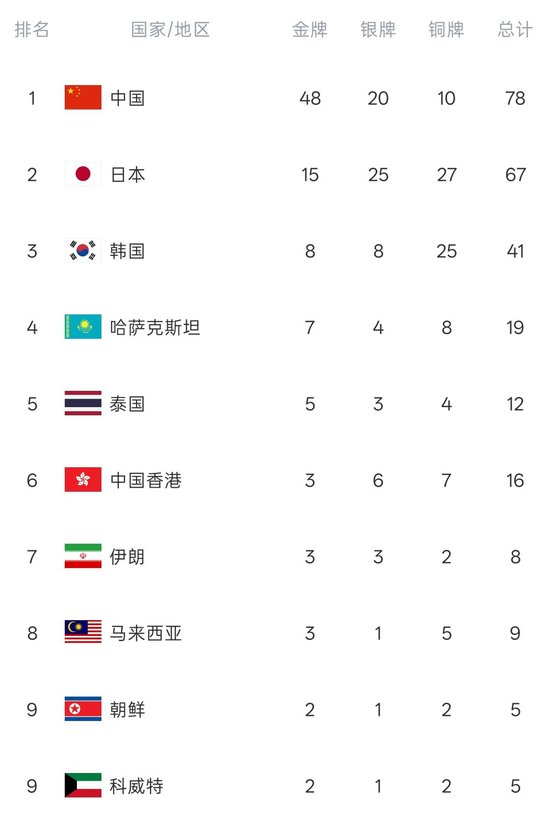Click the 国家/地区 column header
Viewport: 550px width, 825px height.
(171, 29)
